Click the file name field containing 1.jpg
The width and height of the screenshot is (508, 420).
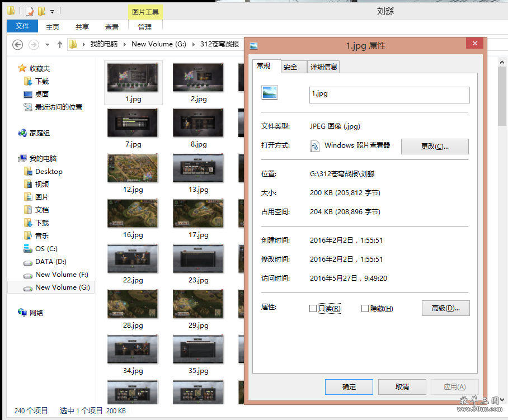pos(389,95)
